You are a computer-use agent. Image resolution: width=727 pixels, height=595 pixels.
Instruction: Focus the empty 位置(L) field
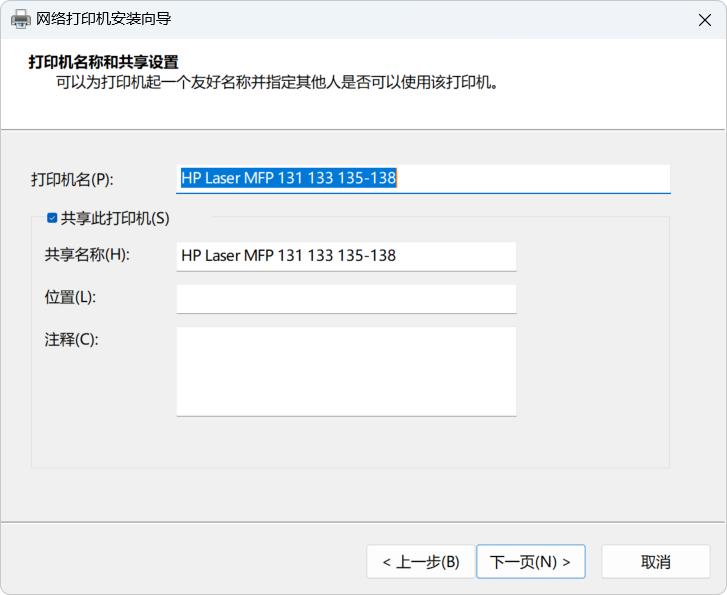click(x=346, y=299)
